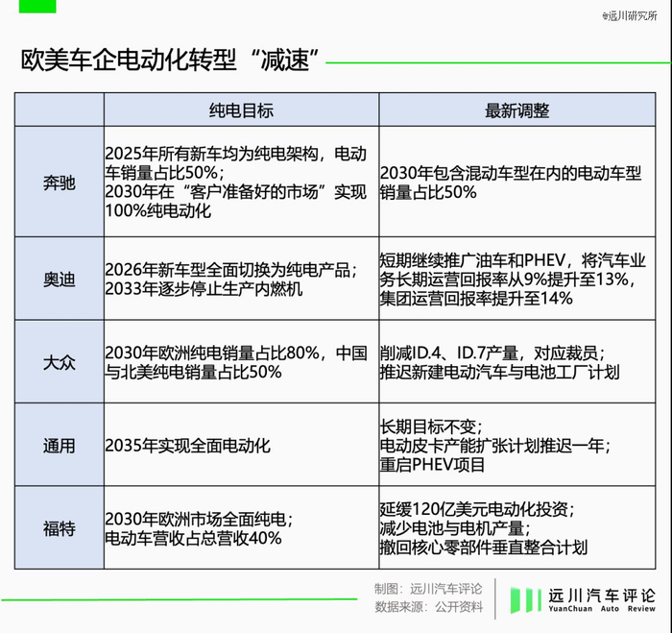Select the 奥迪 row label
This screenshot has height=633, width=672.
tap(60, 279)
